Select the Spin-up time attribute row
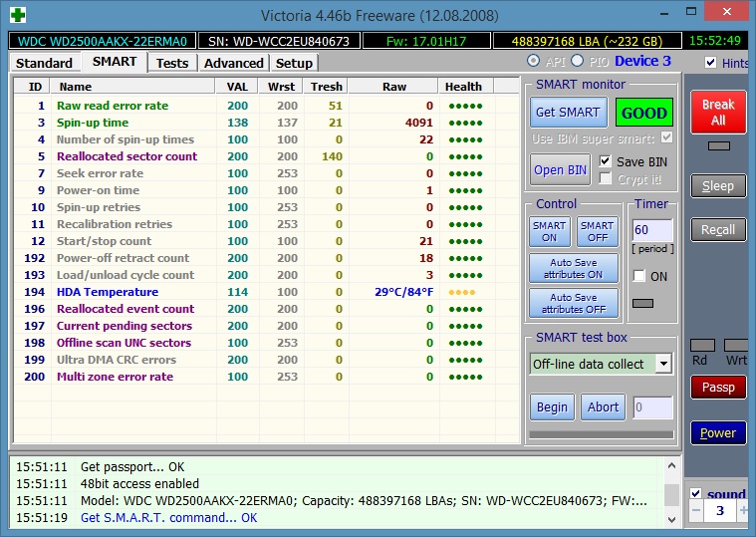The image size is (756, 537). pos(267,123)
